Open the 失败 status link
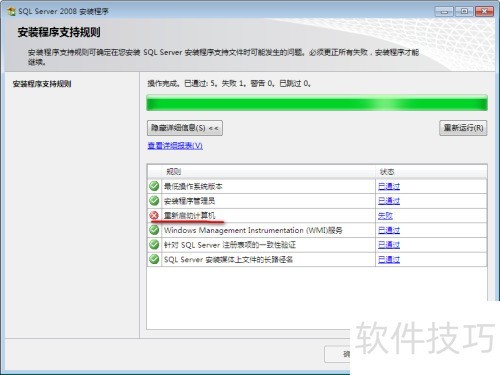Screen dimensions: 500x375 (x=385, y=216)
